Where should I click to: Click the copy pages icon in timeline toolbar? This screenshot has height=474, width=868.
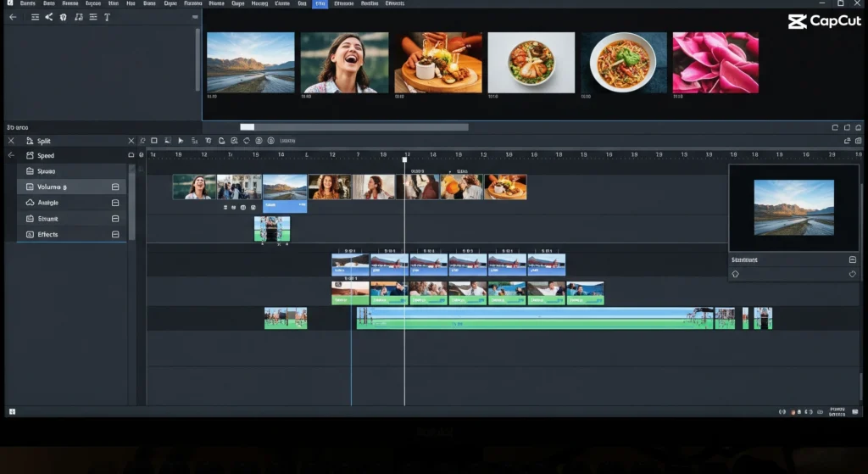(221, 141)
